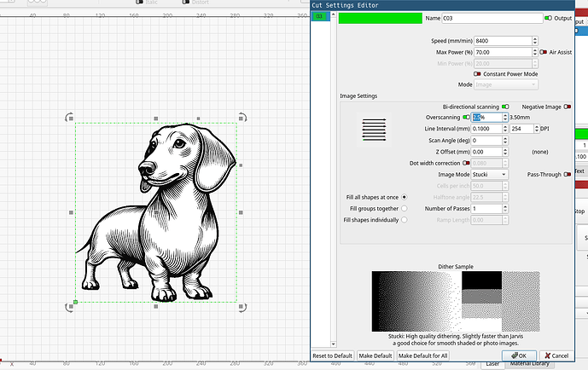
Task: Select the C03 layer entry
Action: pos(321,16)
